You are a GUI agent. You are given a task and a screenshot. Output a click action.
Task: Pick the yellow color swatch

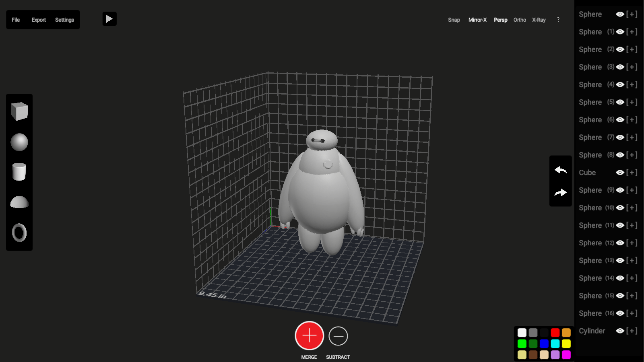coord(566,343)
